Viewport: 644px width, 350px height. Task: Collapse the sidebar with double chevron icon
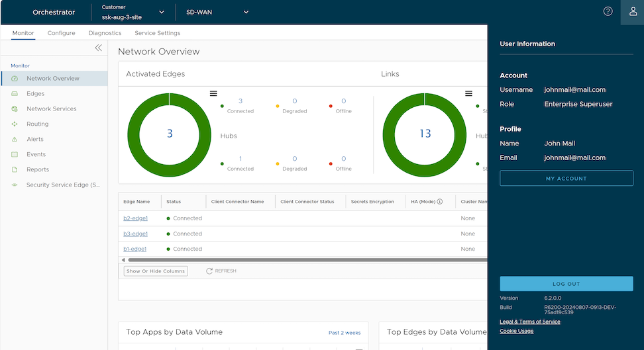pyautogui.click(x=99, y=48)
